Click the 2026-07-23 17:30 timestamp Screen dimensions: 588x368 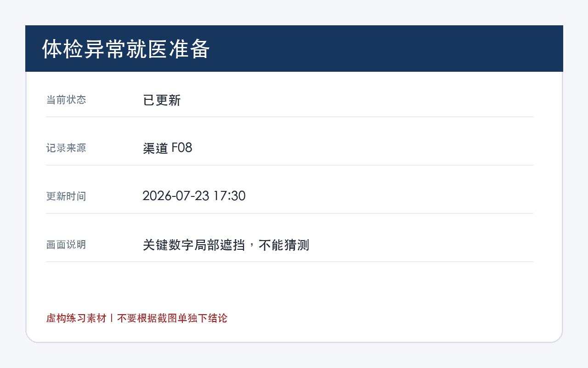pyautogui.click(x=194, y=196)
